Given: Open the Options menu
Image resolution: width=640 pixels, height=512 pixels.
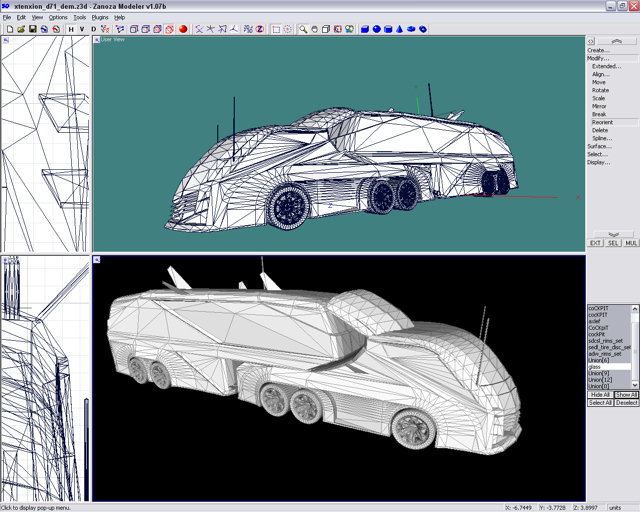Looking at the screenshot, I should pyautogui.click(x=58, y=17).
